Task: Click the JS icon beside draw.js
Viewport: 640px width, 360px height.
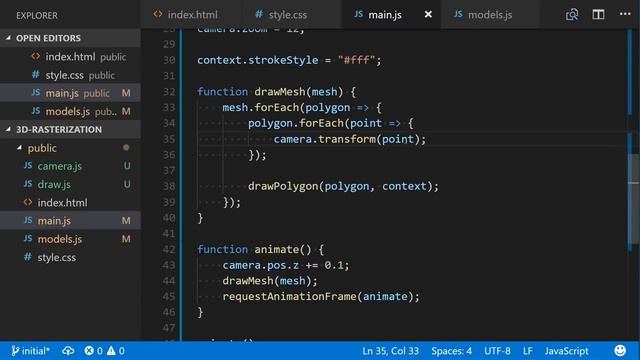Action: pyautogui.click(x=28, y=184)
